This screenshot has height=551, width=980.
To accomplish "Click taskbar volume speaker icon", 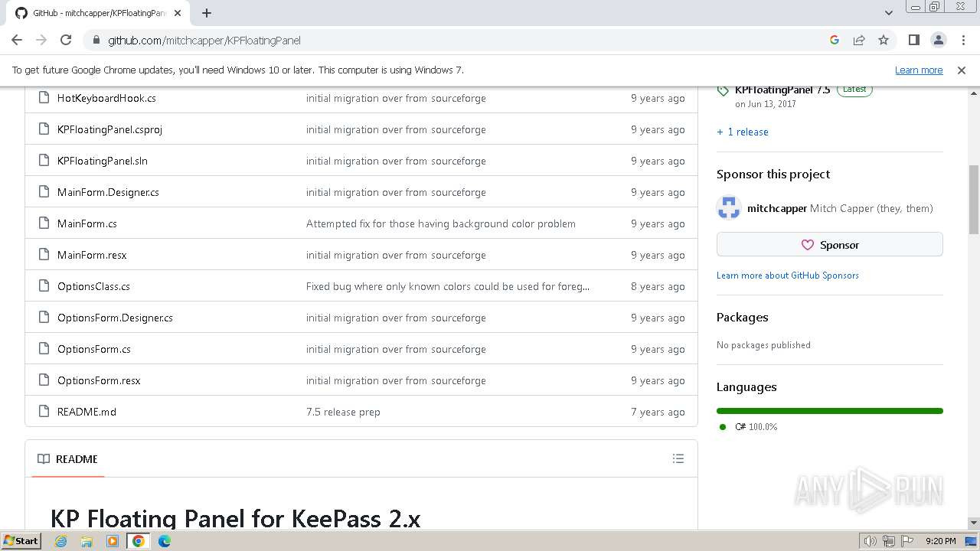I will pyautogui.click(x=870, y=541).
